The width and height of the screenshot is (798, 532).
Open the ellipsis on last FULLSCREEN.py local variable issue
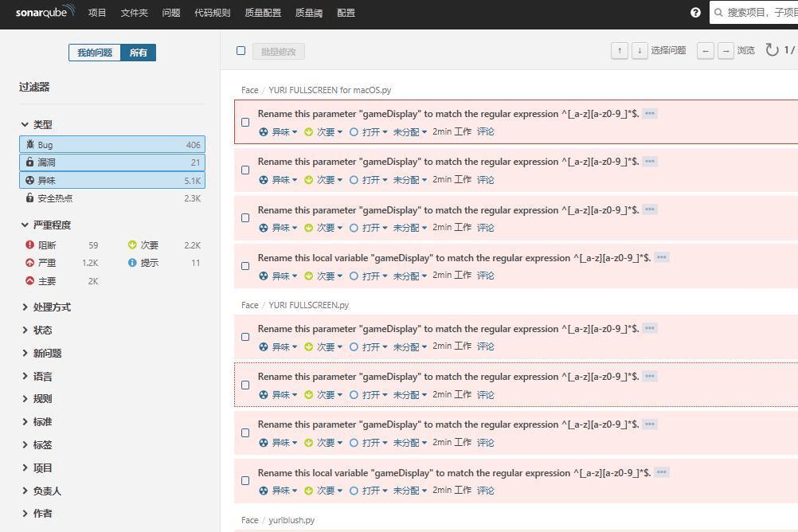coord(662,472)
